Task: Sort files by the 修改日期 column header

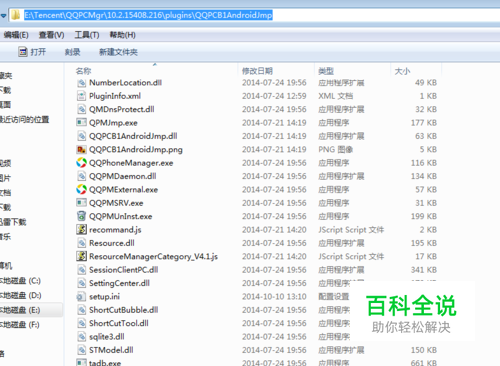Action: tap(257, 71)
